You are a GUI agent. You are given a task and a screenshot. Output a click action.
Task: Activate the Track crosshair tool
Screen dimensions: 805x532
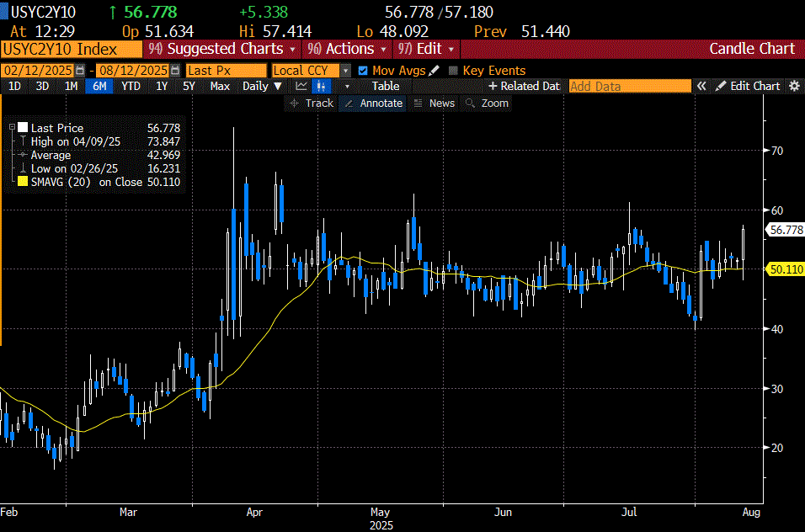point(311,103)
